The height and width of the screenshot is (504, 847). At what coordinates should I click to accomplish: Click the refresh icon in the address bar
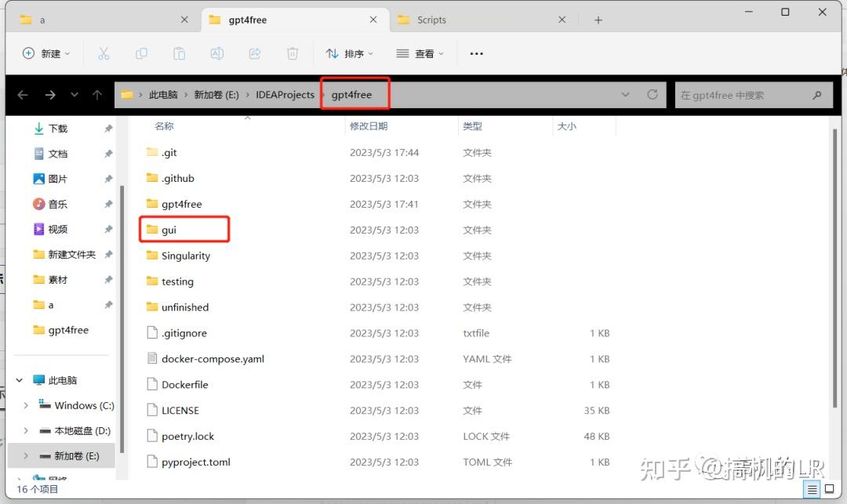click(x=653, y=94)
